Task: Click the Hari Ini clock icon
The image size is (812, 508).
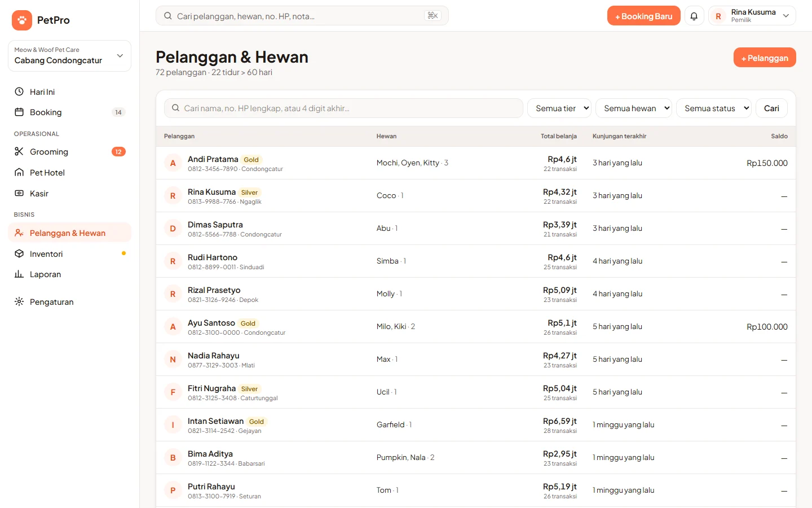Action: click(19, 91)
